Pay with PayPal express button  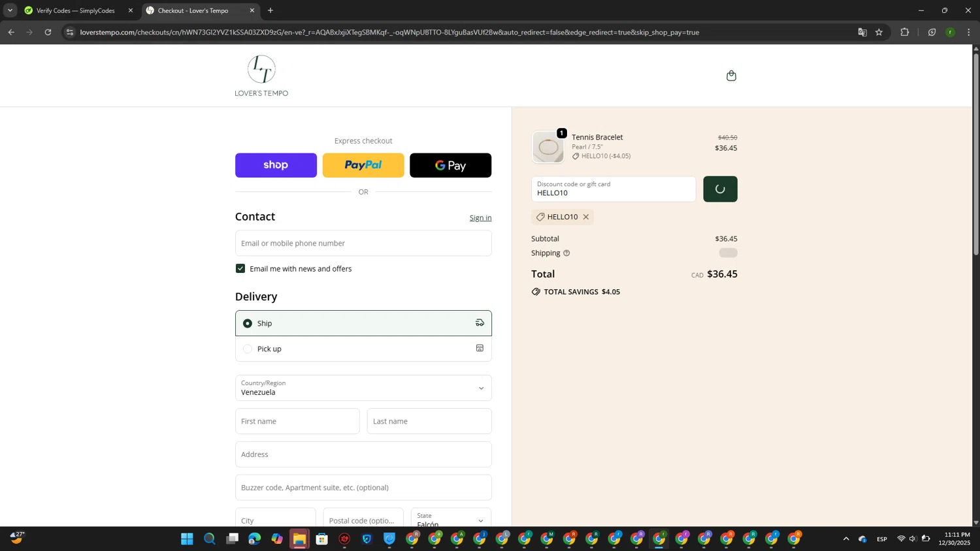click(363, 165)
